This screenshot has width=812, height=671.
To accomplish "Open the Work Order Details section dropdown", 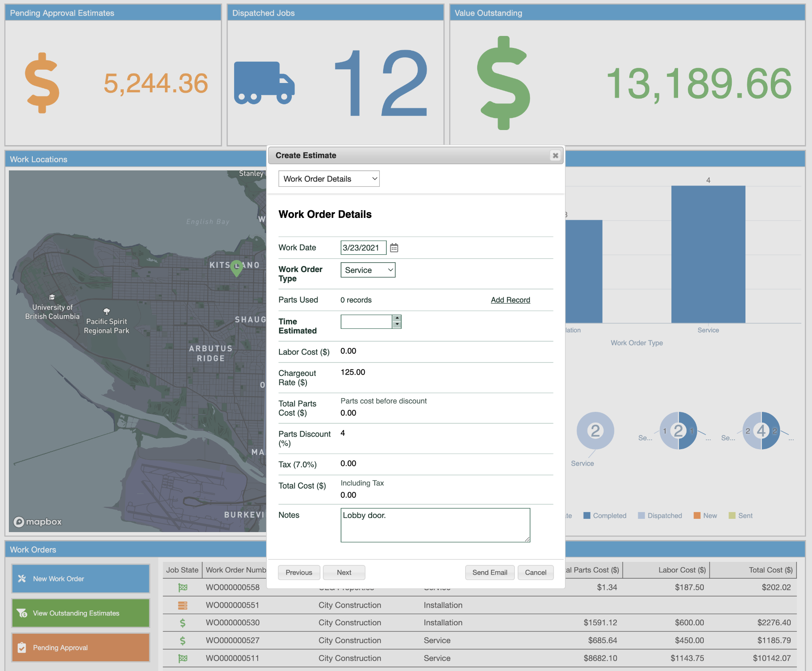I will (x=329, y=179).
